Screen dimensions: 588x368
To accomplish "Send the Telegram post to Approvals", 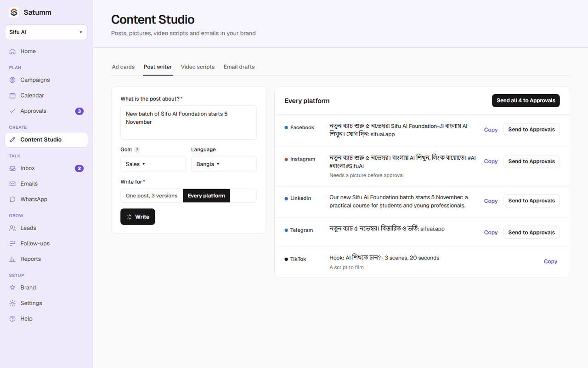I will tap(531, 233).
